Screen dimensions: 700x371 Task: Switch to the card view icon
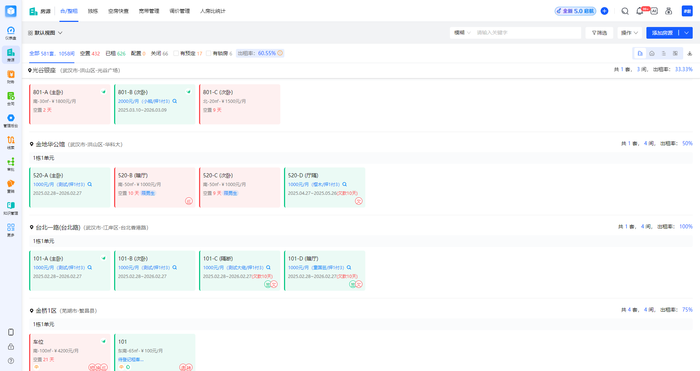(640, 53)
